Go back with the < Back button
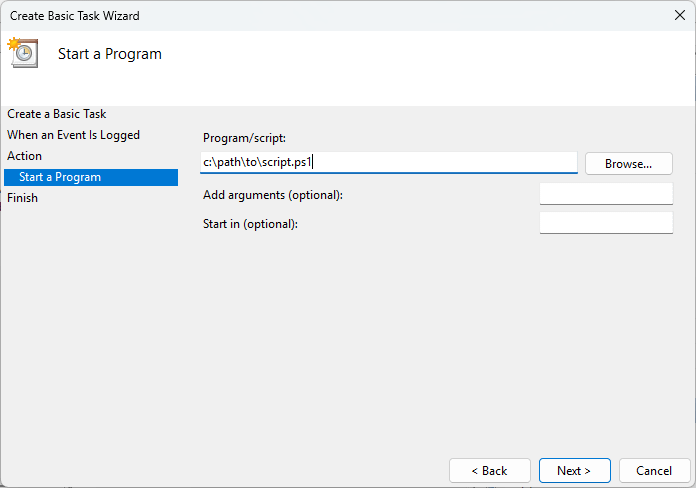This screenshot has height=488, width=696. pyautogui.click(x=489, y=470)
